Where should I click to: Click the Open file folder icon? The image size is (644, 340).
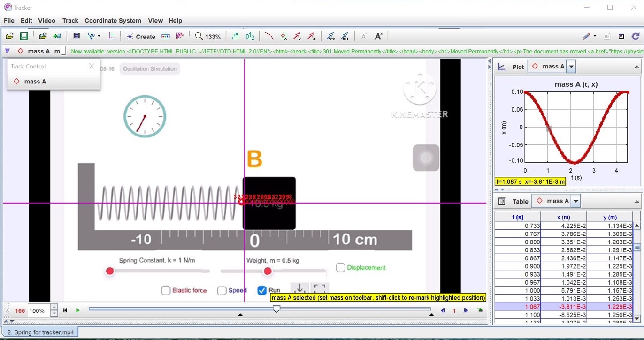click(x=9, y=37)
